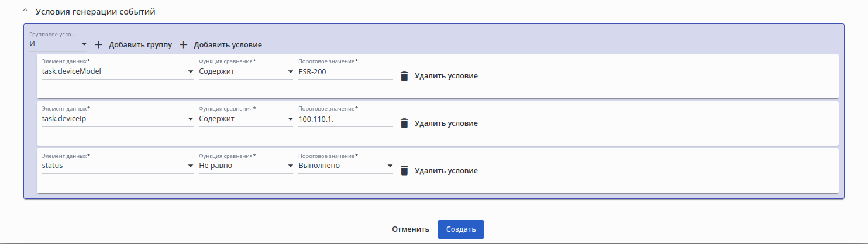Delete the task.deviceModel condition via trash icon

click(404, 76)
